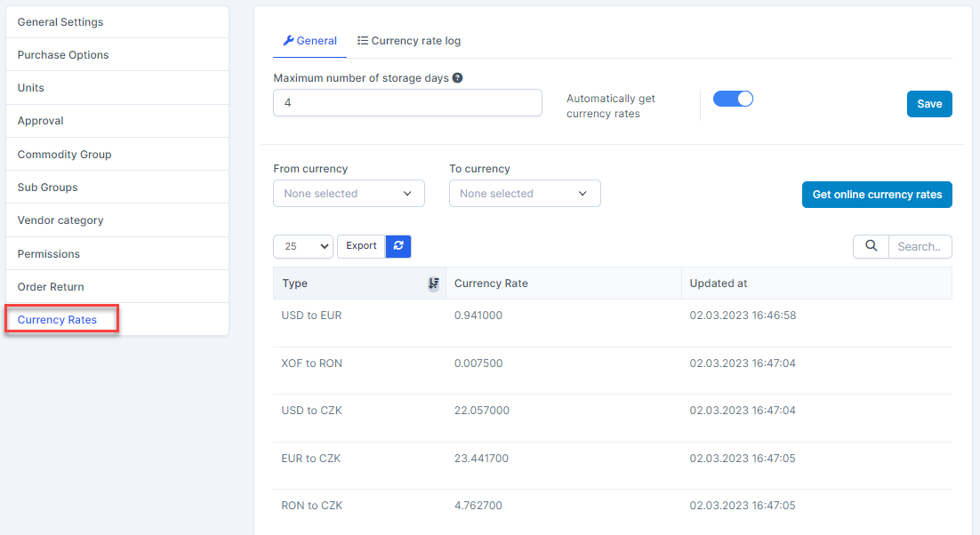Expand the 25 rows per page selector
980x535 pixels.
point(303,246)
